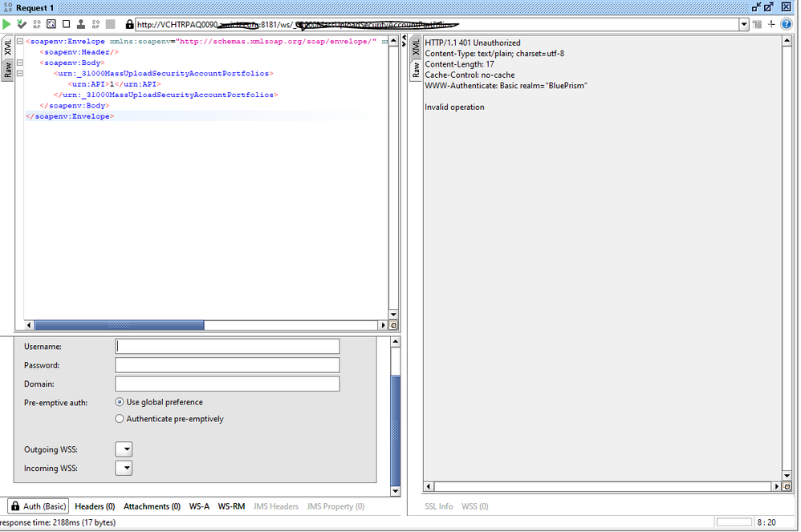Click the Auth (Basic) button
The image size is (801, 532).
[x=38, y=506]
